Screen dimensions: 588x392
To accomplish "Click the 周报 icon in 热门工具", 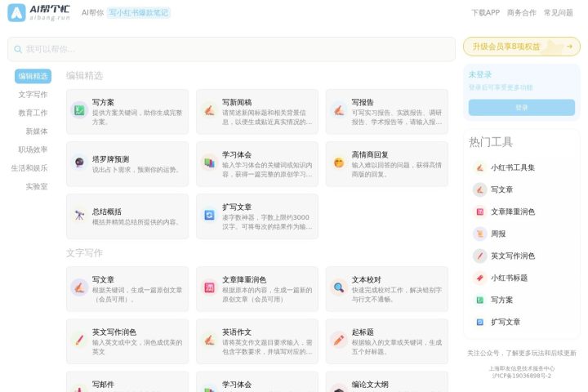I will tap(479, 234).
